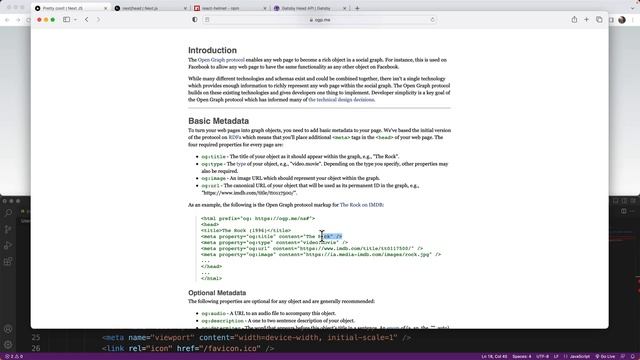Open the 'type' link under og:type
This screenshot has height=360, width=640.
click(x=241, y=164)
